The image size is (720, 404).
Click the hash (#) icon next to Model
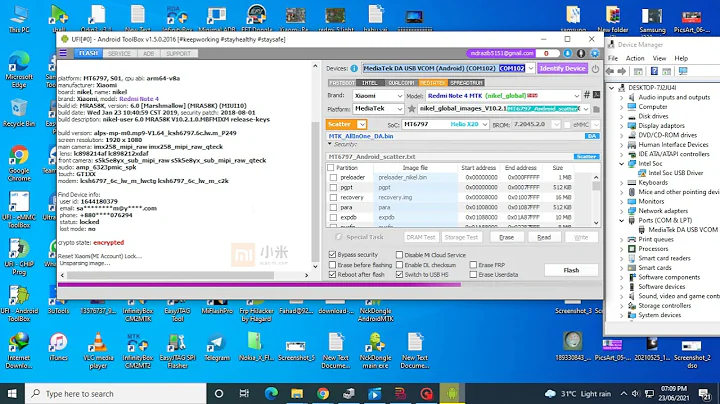point(586,95)
